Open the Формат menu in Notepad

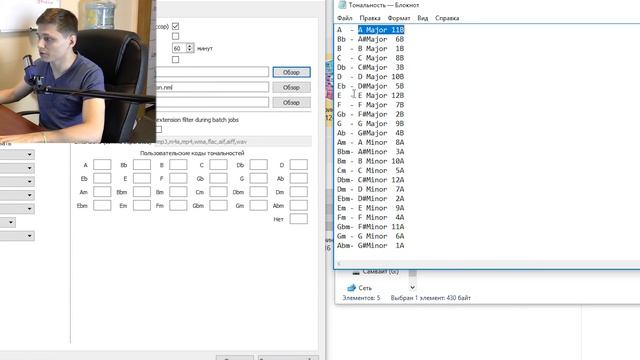coord(399,18)
